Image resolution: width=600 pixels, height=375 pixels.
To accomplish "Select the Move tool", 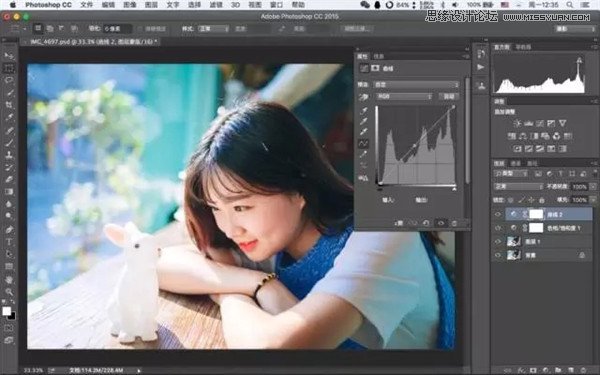I will (x=8, y=56).
